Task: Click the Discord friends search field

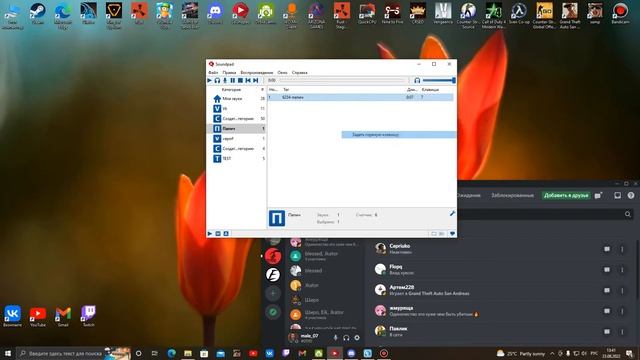Action: 545,214
